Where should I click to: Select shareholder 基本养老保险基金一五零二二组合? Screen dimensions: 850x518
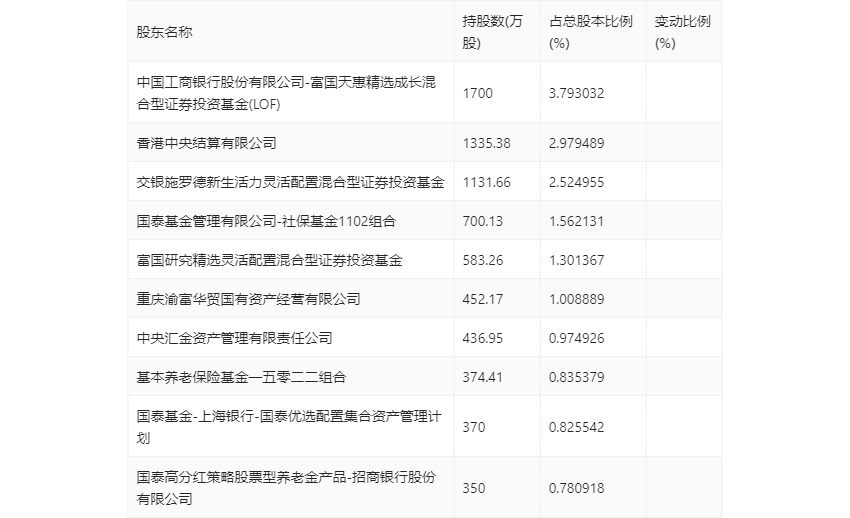click(x=241, y=377)
